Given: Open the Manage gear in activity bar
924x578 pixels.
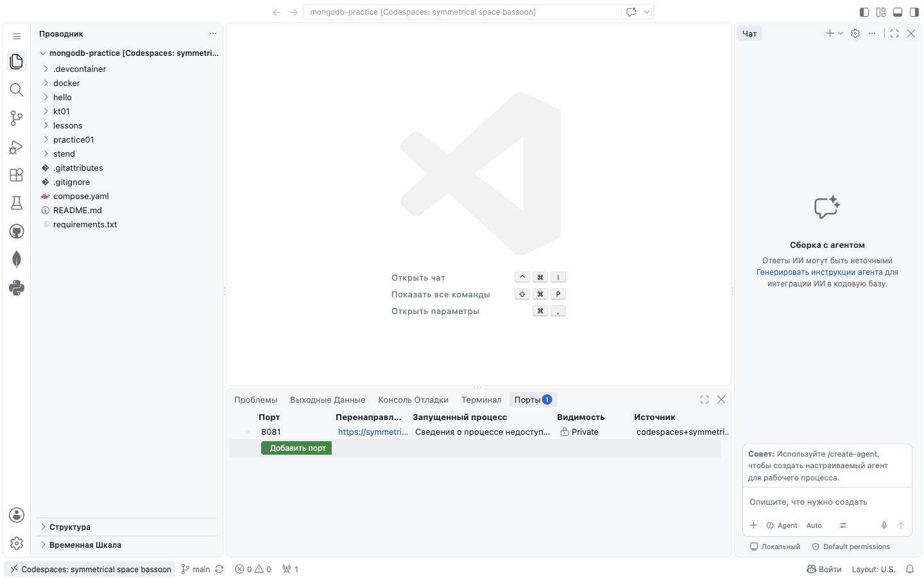Looking at the screenshot, I should tap(17, 543).
